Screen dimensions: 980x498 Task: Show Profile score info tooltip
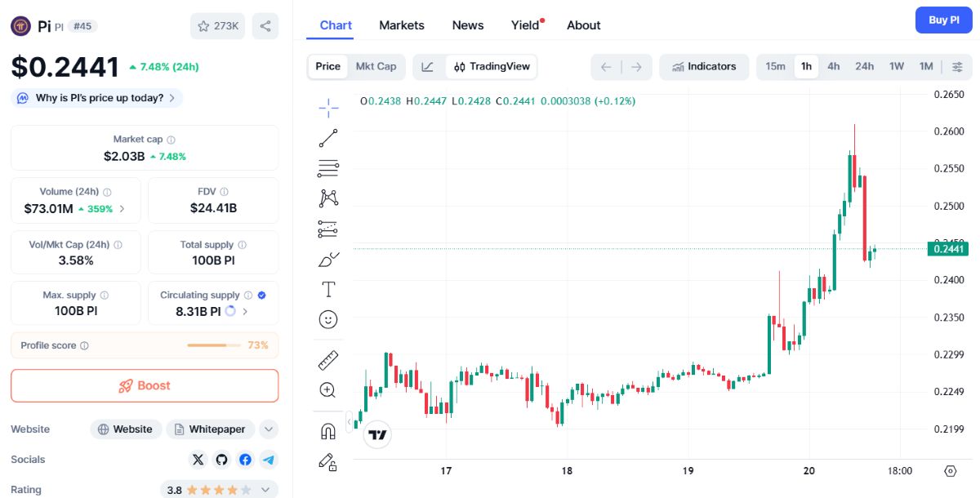(84, 345)
